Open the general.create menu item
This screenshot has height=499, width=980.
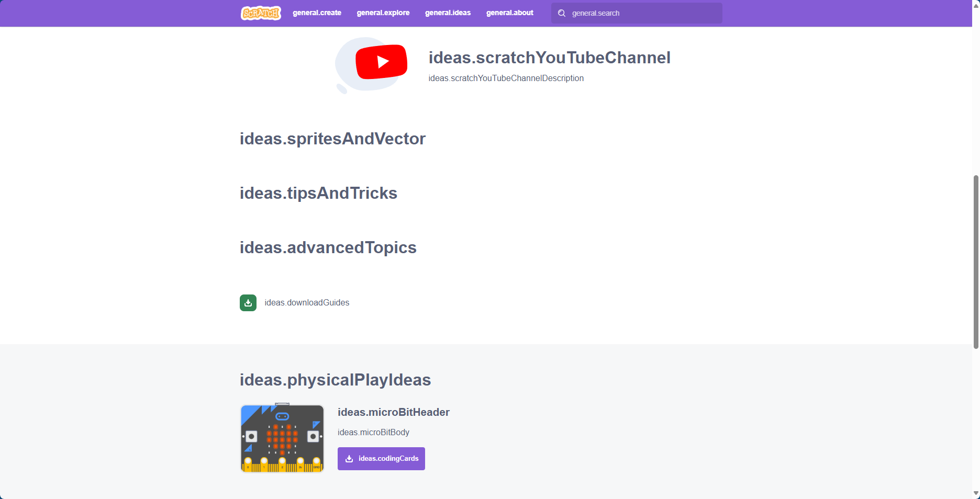[x=317, y=13]
